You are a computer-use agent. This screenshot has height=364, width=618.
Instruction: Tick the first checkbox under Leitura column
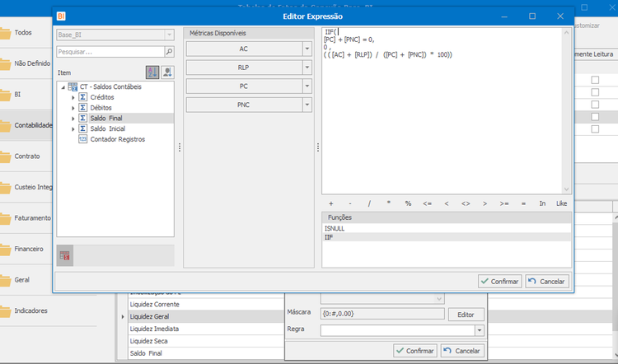(595, 80)
